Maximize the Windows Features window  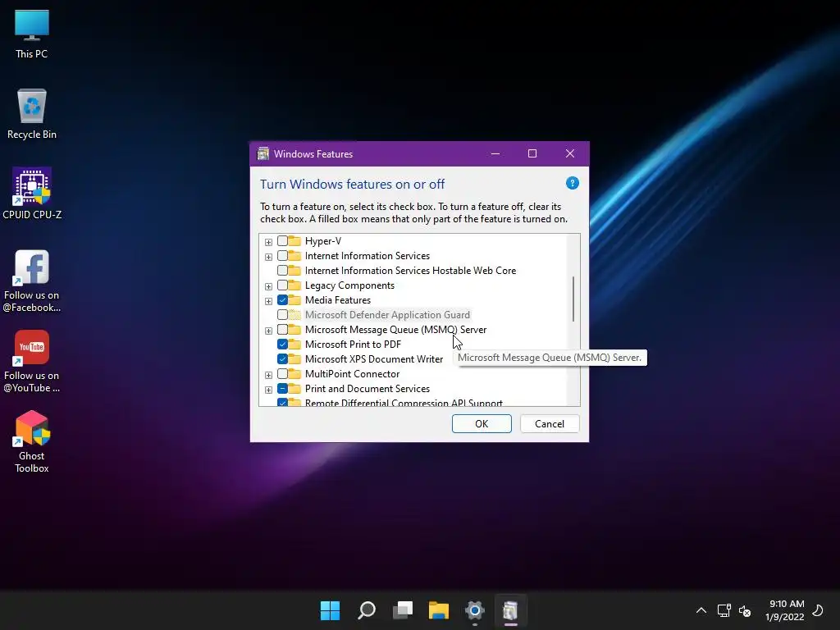(x=532, y=153)
